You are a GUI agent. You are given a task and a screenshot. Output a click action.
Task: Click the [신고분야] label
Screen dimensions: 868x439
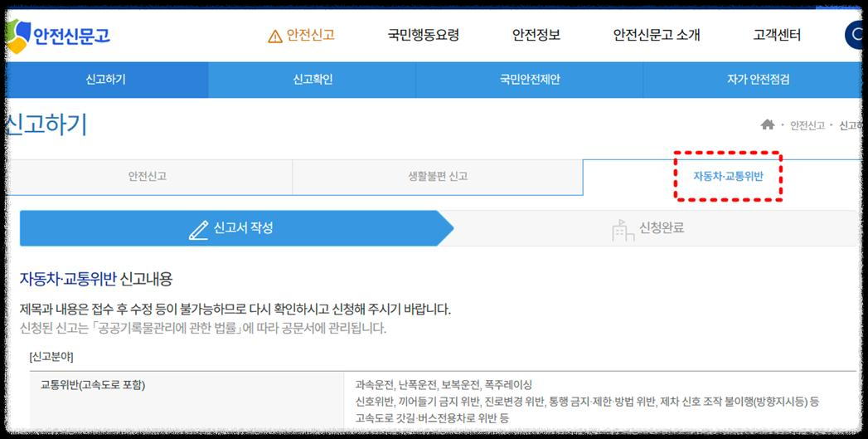pos(51,356)
